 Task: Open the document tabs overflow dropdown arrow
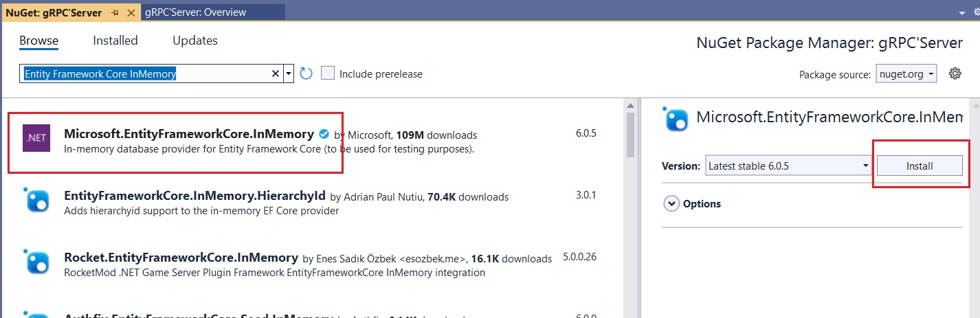click(961, 13)
